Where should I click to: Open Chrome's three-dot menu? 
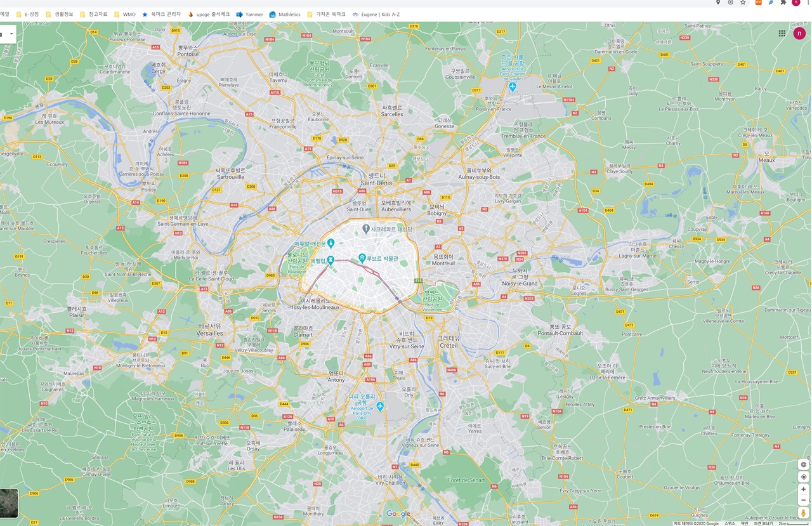(x=808, y=3)
